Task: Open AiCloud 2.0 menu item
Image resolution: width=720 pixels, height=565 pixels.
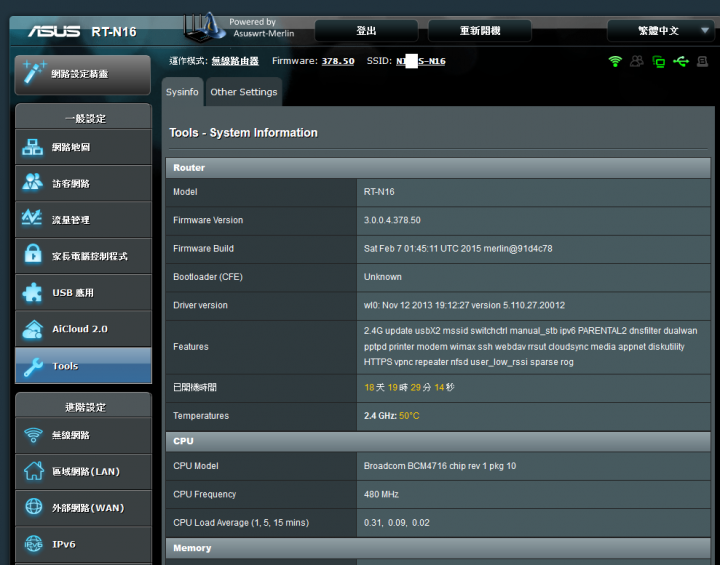Action: point(83,329)
